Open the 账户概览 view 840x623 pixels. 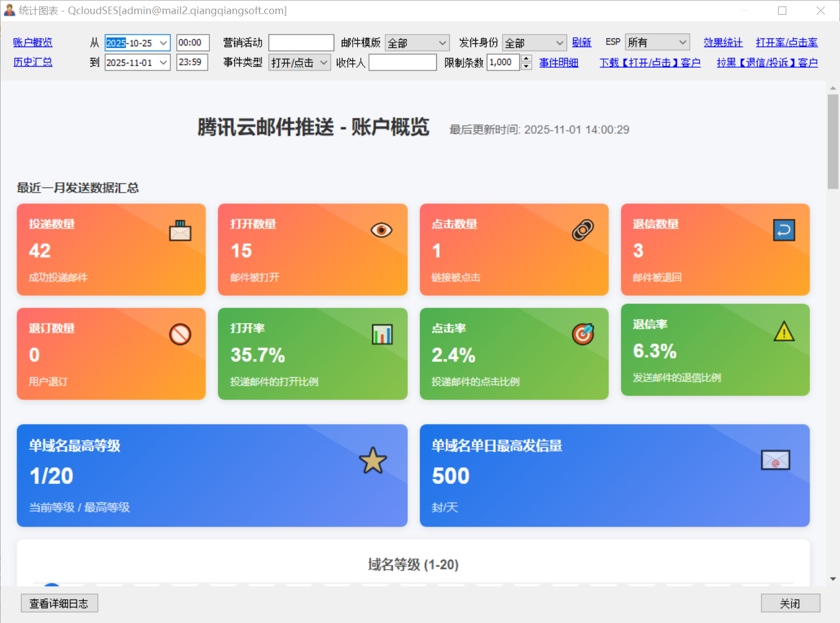[33, 42]
